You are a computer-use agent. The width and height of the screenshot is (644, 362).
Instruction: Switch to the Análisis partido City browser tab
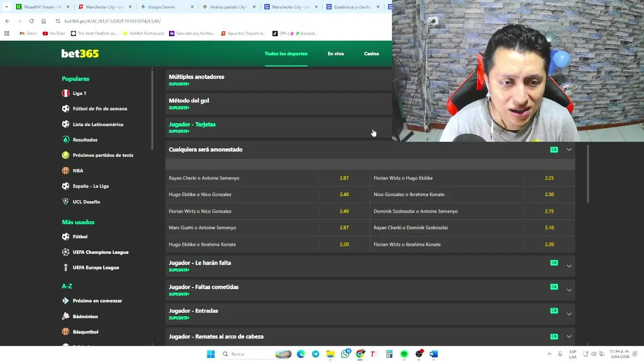pyautogui.click(x=230, y=7)
